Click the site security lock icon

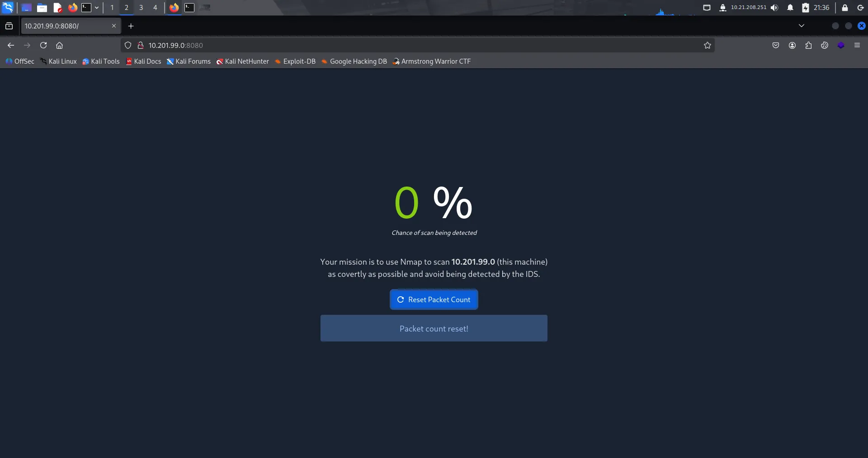click(x=141, y=45)
